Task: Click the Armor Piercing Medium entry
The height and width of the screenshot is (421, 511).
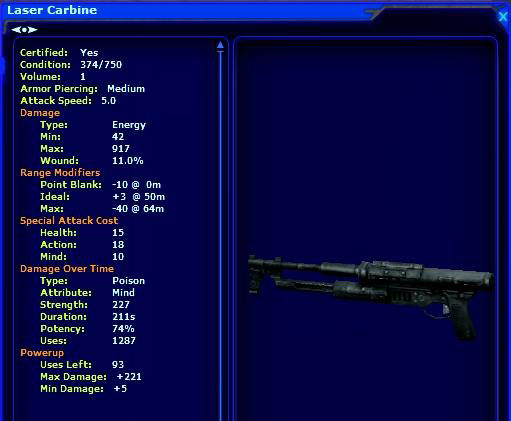Action: [83, 89]
